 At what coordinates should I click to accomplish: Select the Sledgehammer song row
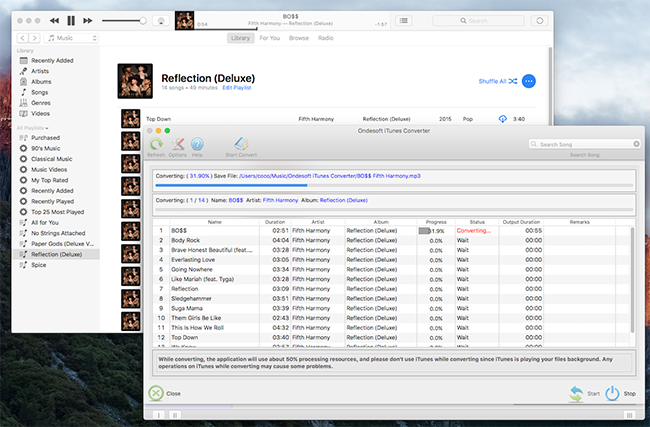coord(392,298)
